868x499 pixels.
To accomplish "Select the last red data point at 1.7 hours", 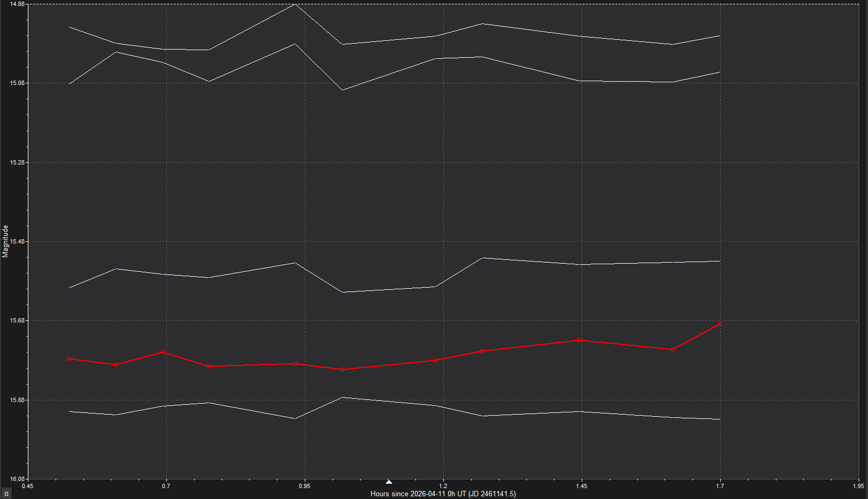I will point(720,324).
